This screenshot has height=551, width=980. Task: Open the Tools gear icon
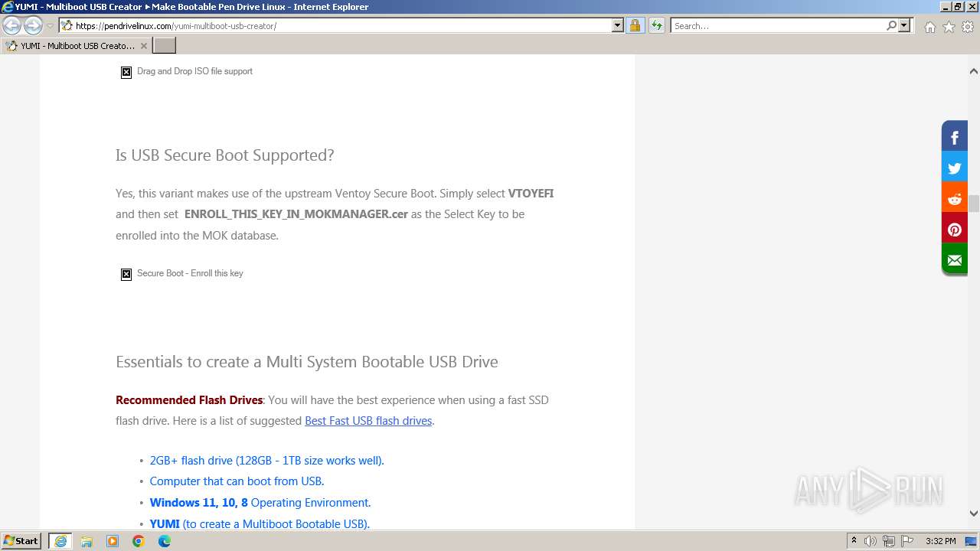[x=968, y=27]
